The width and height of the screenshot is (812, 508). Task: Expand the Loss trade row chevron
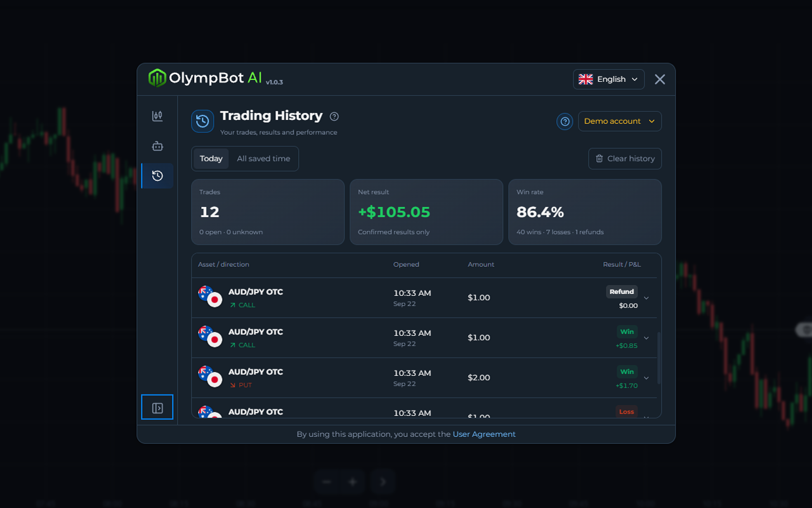pyautogui.click(x=646, y=417)
